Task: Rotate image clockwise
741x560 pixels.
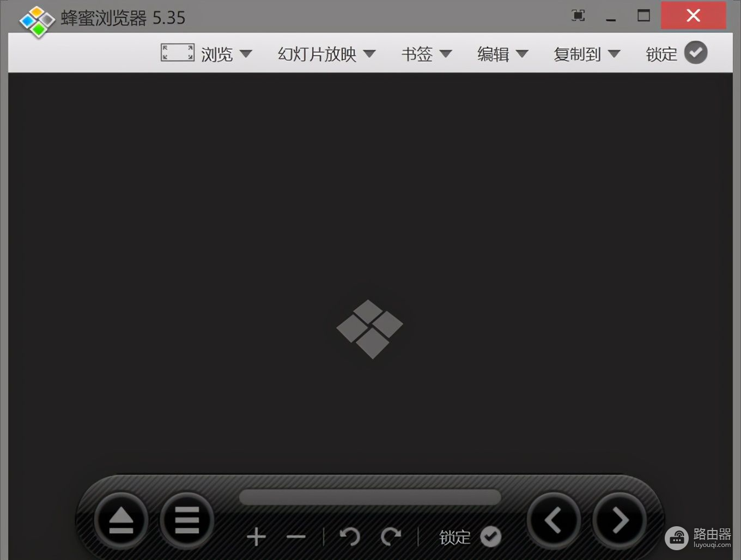Action: tap(391, 537)
